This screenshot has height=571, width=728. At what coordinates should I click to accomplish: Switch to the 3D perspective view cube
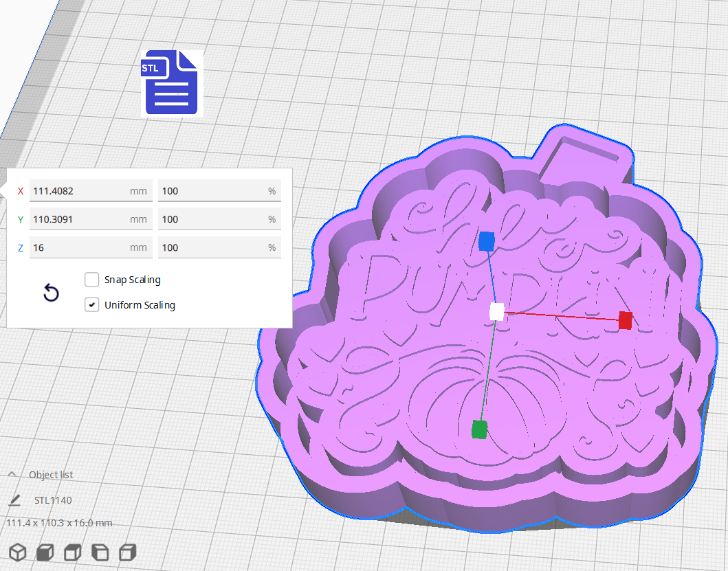[18, 552]
